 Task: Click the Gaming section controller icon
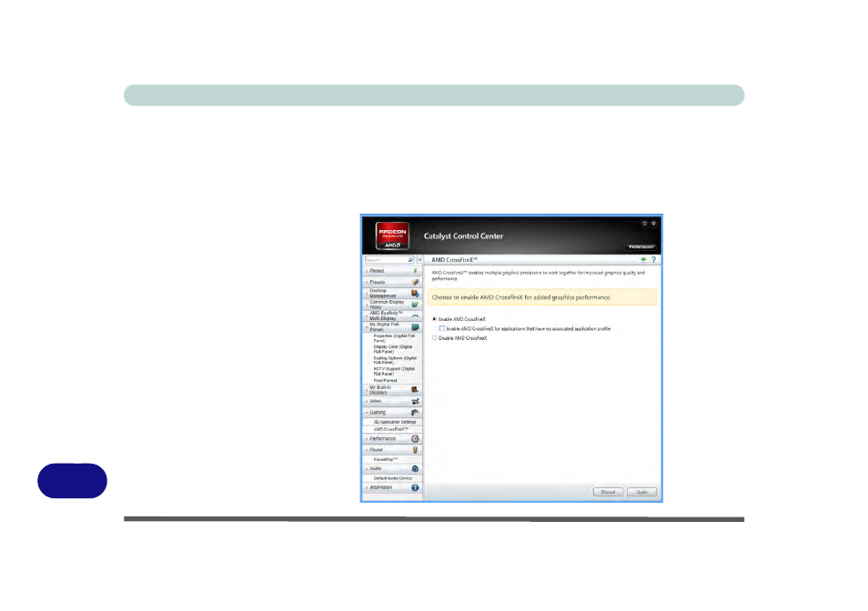[x=415, y=413]
